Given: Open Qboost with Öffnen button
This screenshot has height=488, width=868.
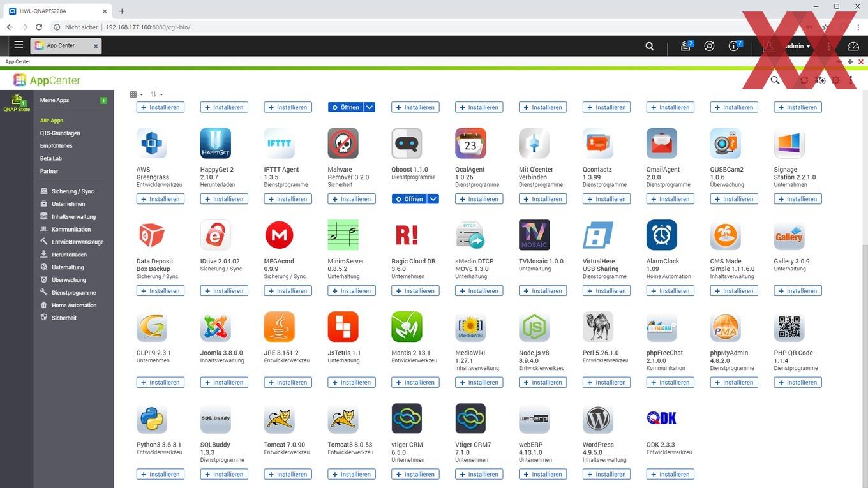Looking at the screenshot, I should [409, 199].
